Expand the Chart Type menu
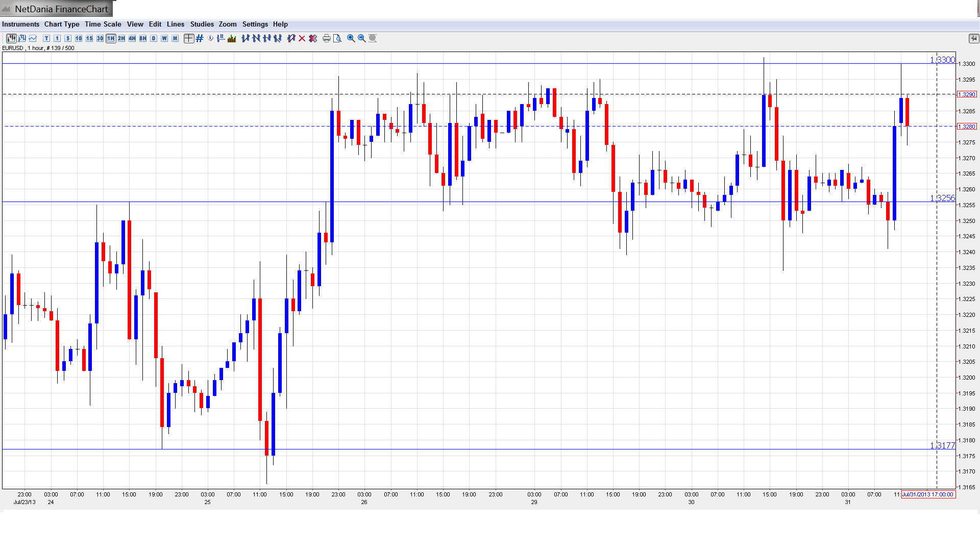 62,24
